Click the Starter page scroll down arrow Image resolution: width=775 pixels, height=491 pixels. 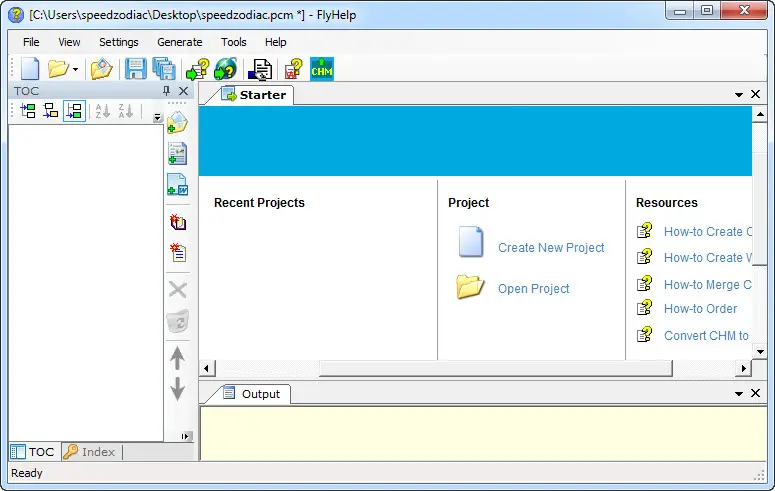(x=760, y=352)
